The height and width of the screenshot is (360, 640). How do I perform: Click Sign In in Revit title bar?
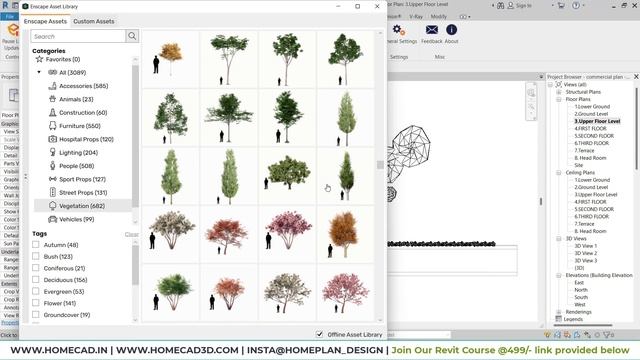coord(524,6)
